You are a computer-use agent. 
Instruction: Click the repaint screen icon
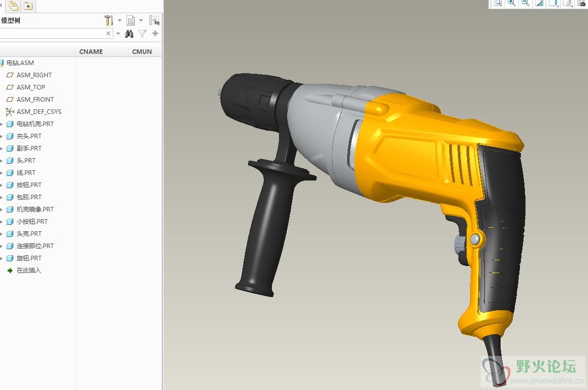(x=539, y=3)
